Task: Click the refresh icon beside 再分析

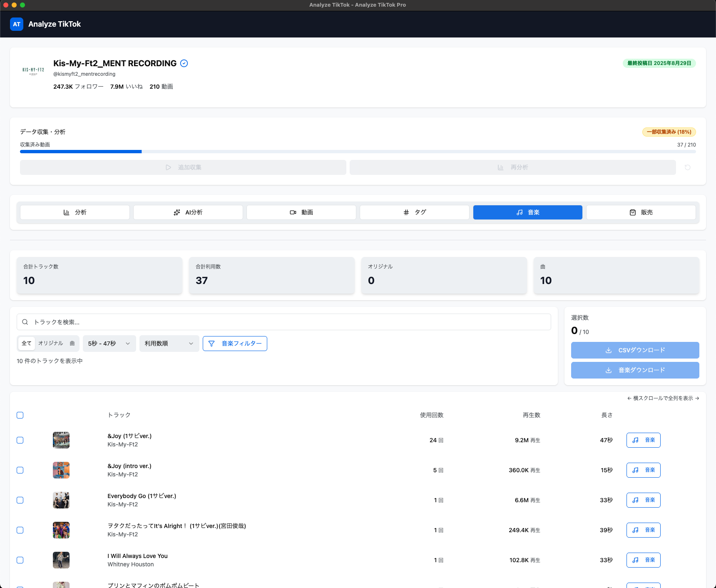Action: [x=688, y=167]
